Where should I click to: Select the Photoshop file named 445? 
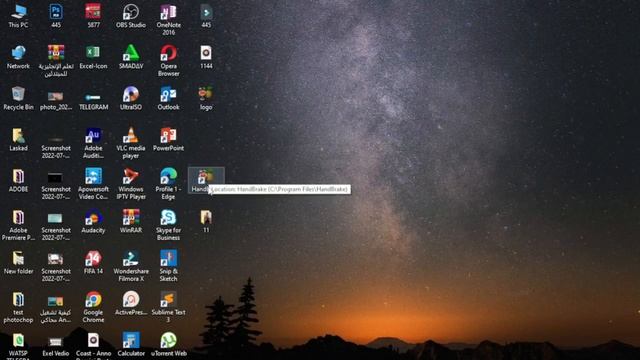click(56, 16)
